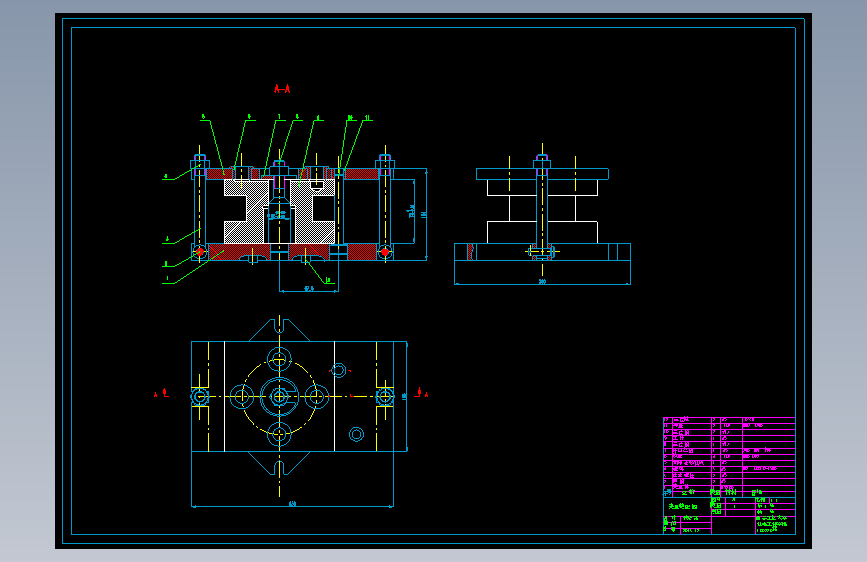Pick the red filled circle at section's lower-left corner
867x562 pixels.
click(200, 252)
